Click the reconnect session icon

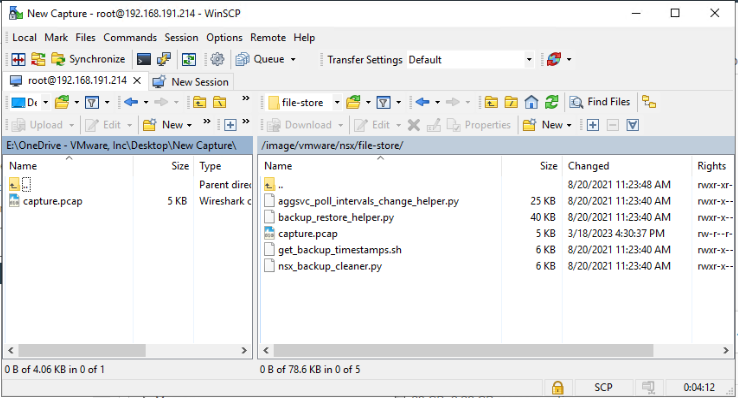click(554, 59)
